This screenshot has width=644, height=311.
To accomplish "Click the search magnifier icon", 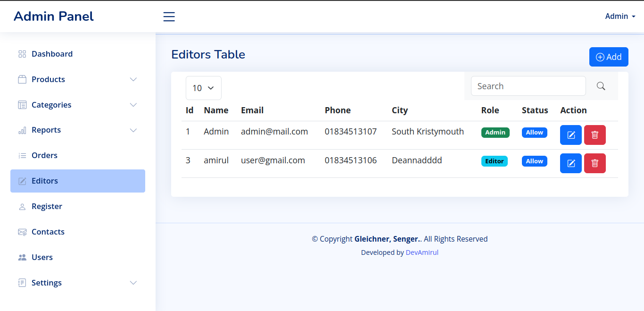I will tap(601, 86).
